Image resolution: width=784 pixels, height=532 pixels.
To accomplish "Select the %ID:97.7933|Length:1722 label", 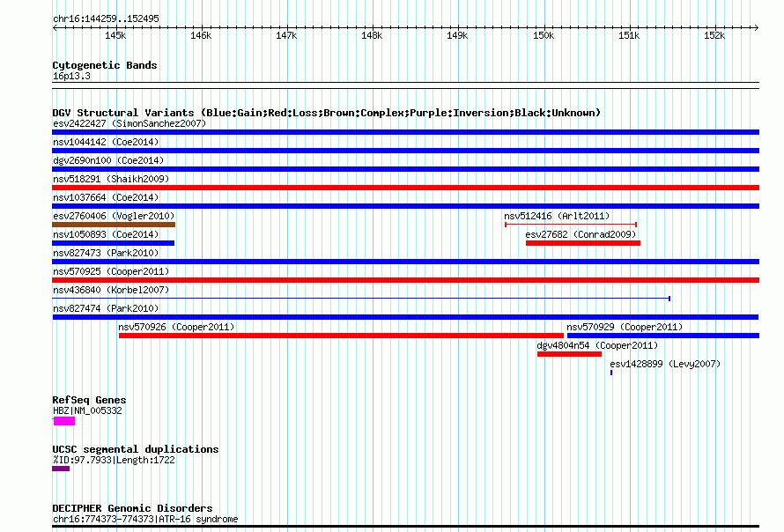I will 114,460.
